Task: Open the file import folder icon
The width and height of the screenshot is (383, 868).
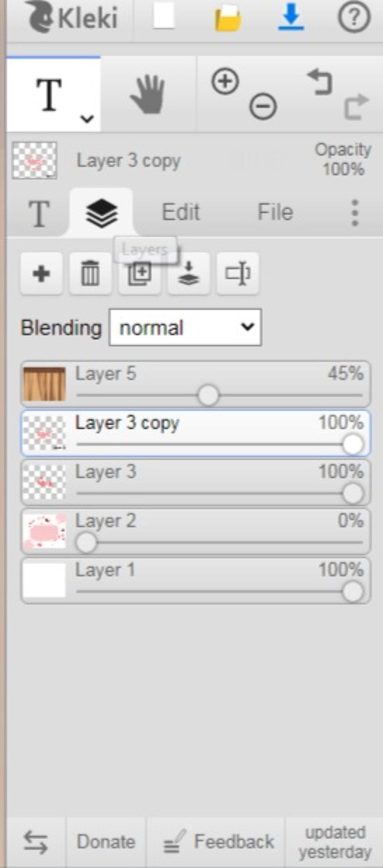Action: [228, 18]
